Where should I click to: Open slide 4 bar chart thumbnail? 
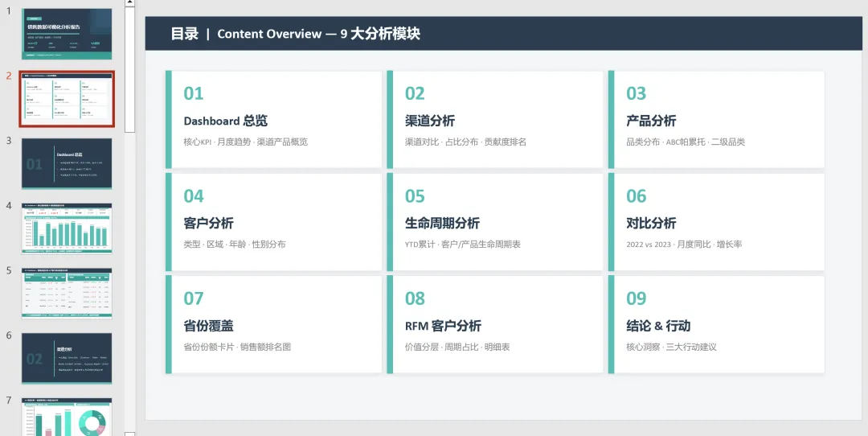(x=67, y=228)
